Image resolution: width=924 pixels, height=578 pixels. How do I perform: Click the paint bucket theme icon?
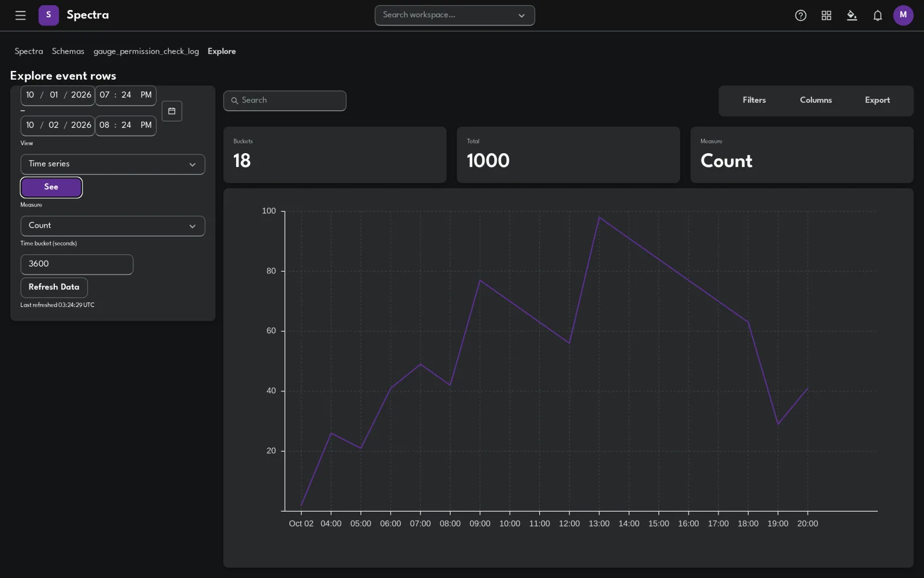pos(852,16)
